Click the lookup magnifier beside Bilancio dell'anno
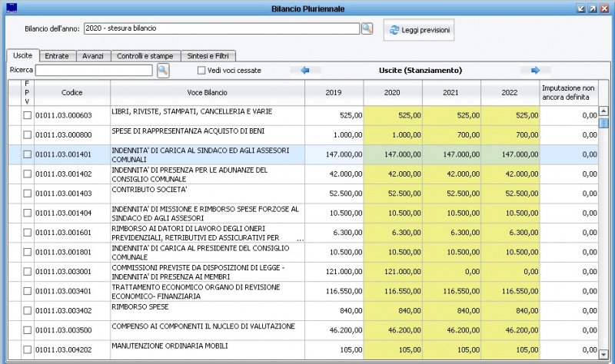615x364 pixels. click(367, 28)
